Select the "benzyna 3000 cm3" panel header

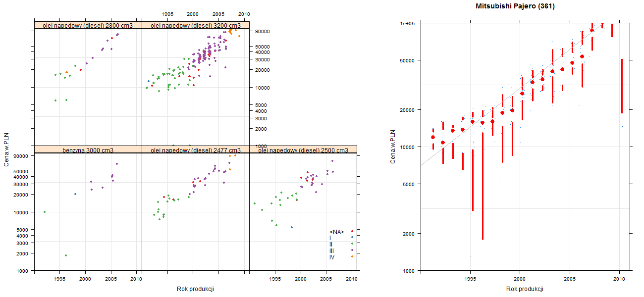pyautogui.click(x=88, y=150)
